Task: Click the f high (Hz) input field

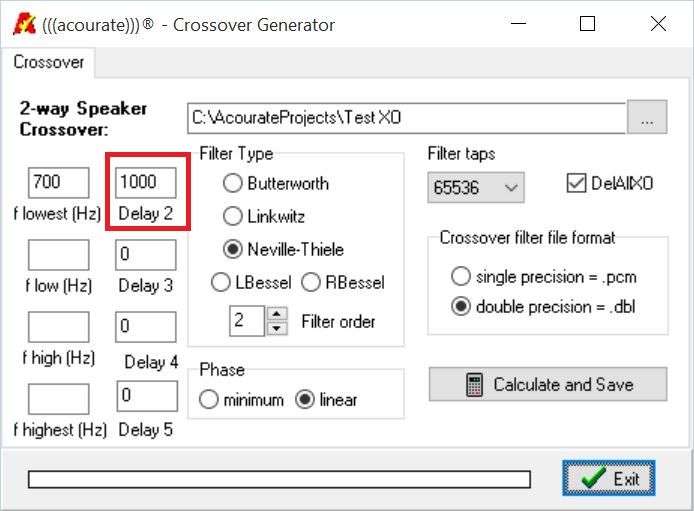Action: [58, 327]
